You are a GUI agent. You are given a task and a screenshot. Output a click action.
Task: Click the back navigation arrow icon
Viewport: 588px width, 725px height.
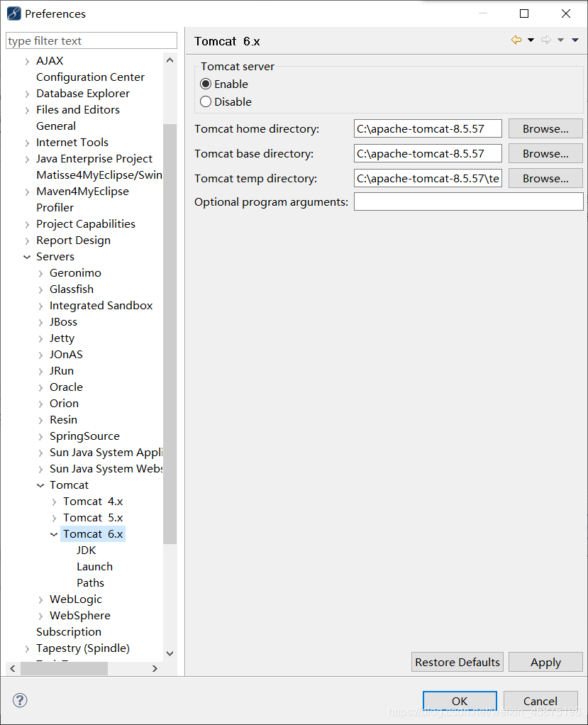(x=516, y=40)
